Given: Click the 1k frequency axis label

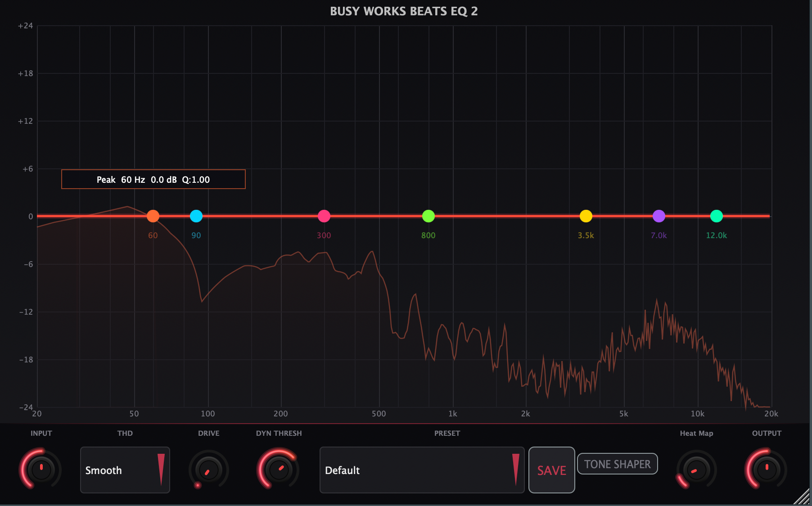Looking at the screenshot, I should tap(453, 414).
